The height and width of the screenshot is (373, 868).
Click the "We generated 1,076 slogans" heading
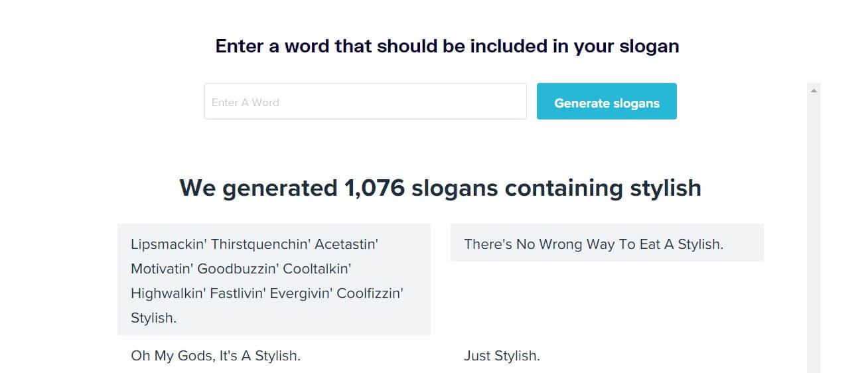click(x=440, y=188)
